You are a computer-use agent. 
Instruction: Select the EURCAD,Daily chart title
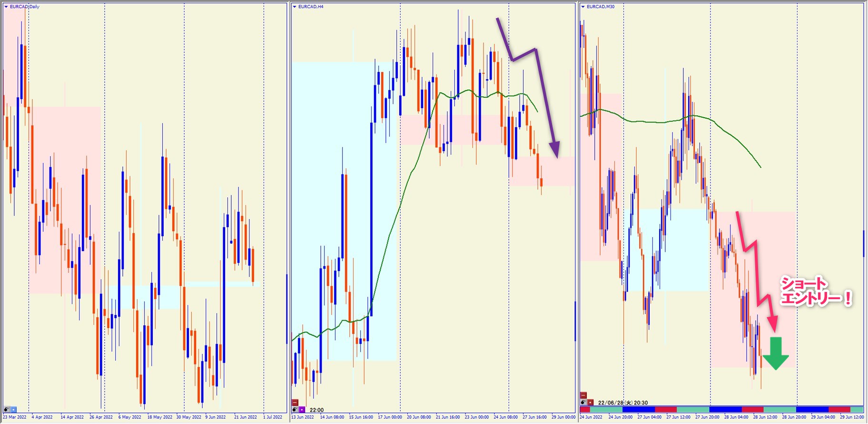coord(25,7)
